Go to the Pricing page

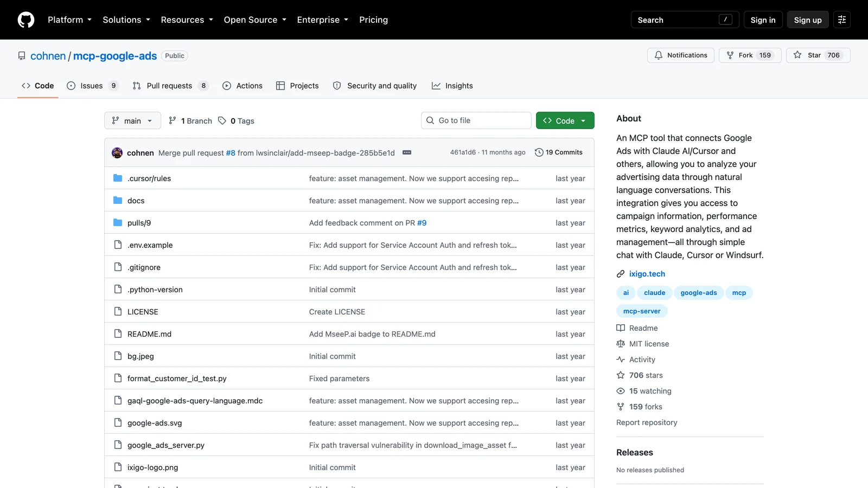pyautogui.click(x=373, y=20)
